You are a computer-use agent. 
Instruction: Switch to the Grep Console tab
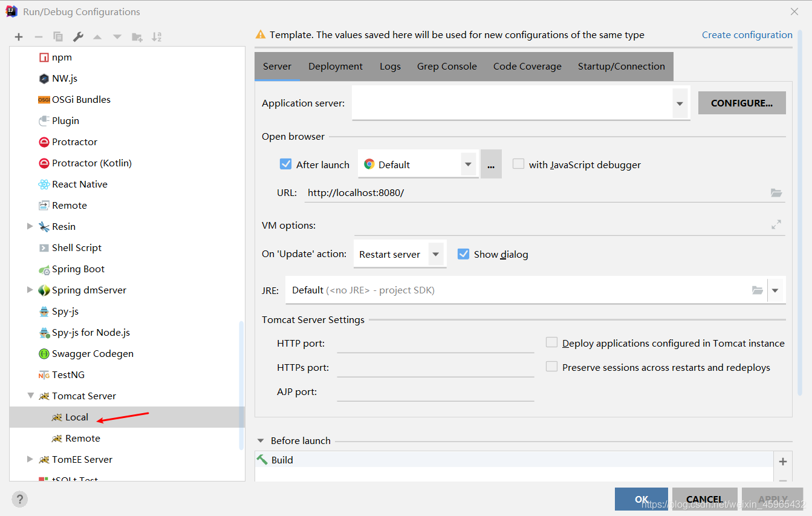coord(447,67)
